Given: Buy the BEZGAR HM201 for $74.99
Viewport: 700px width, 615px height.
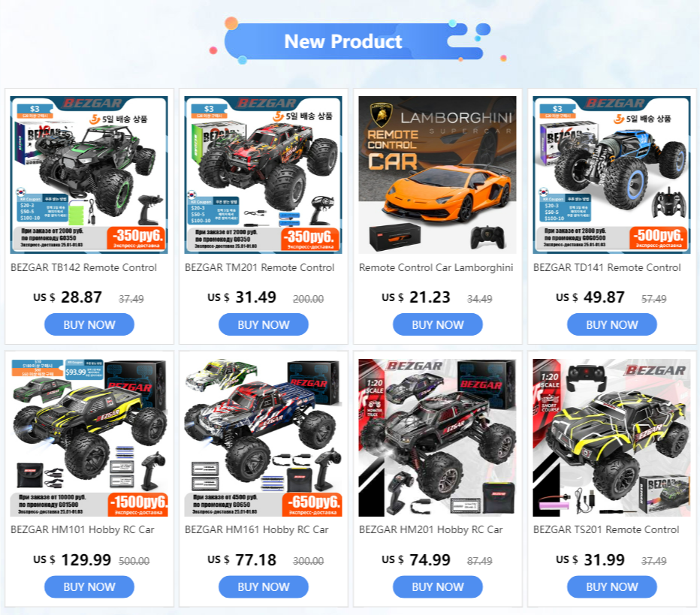Looking at the screenshot, I should 437,587.
